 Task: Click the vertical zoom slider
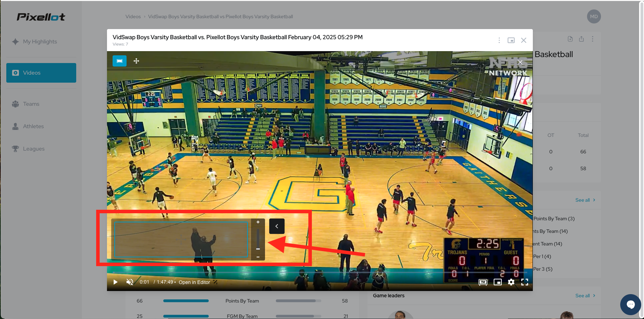pos(258,239)
